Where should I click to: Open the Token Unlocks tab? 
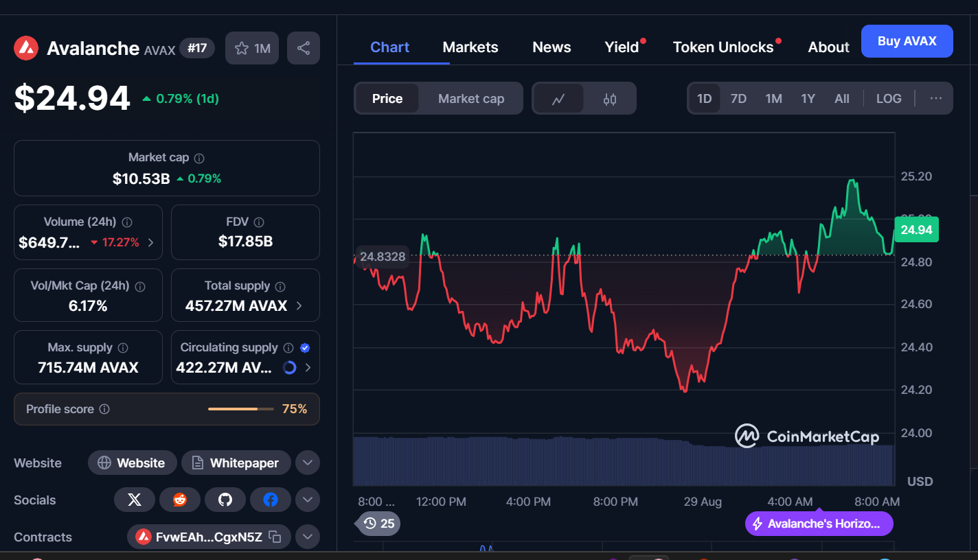click(x=723, y=47)
